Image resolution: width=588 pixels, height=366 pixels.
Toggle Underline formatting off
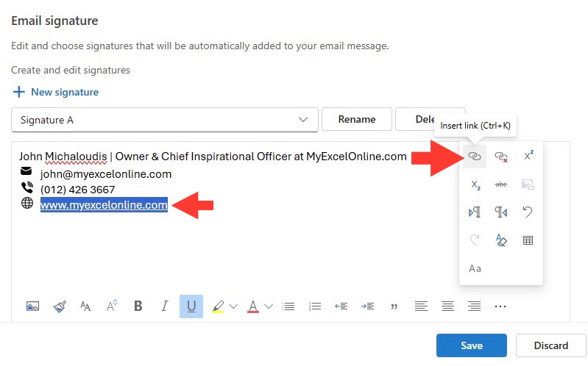191,306
